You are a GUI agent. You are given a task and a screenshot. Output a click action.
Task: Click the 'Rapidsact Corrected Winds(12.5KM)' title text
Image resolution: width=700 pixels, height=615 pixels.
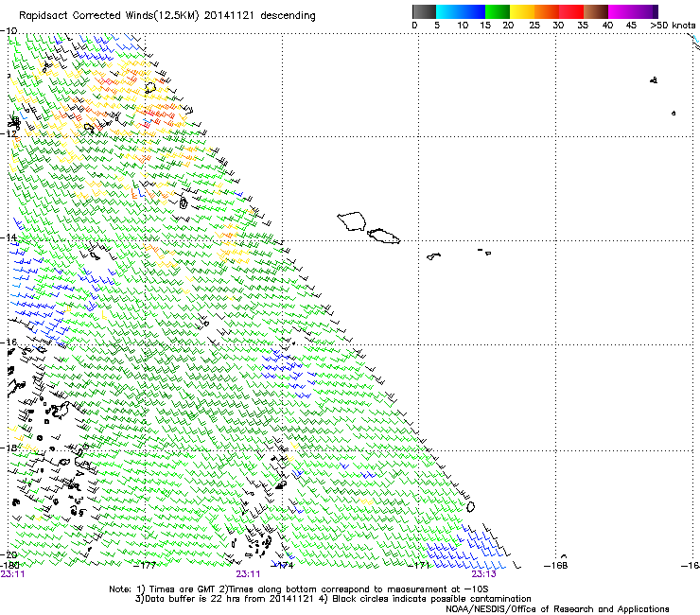point(109,16)
